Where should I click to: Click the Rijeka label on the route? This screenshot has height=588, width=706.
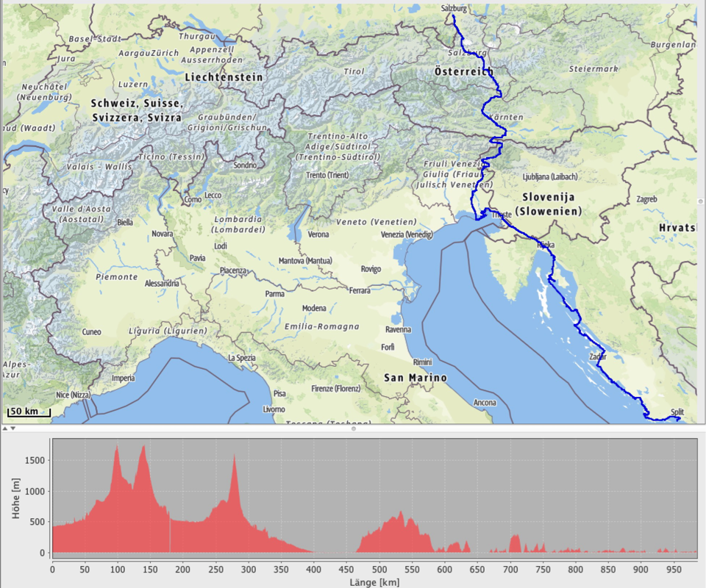tap(546, 245)
